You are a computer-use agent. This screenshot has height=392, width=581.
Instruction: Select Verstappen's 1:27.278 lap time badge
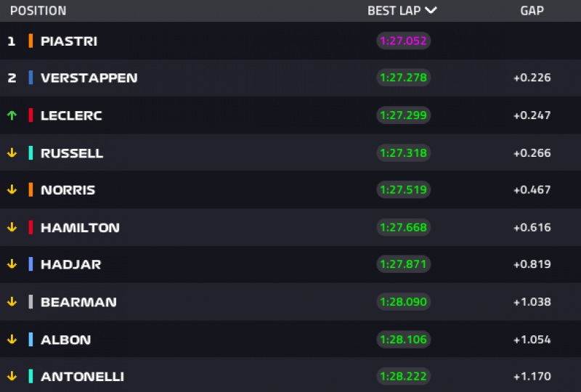click(403, 78)
